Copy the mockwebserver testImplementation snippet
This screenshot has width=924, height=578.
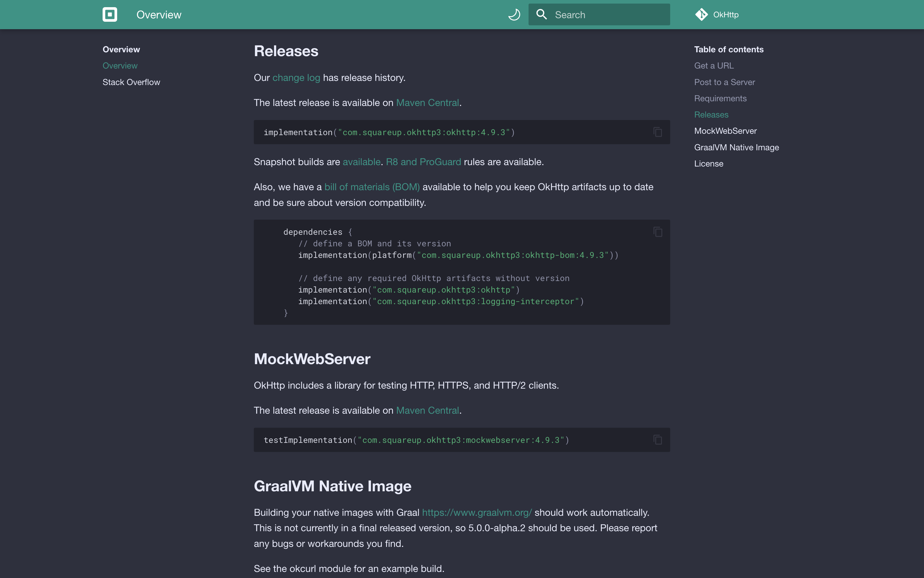coord(658,440)
